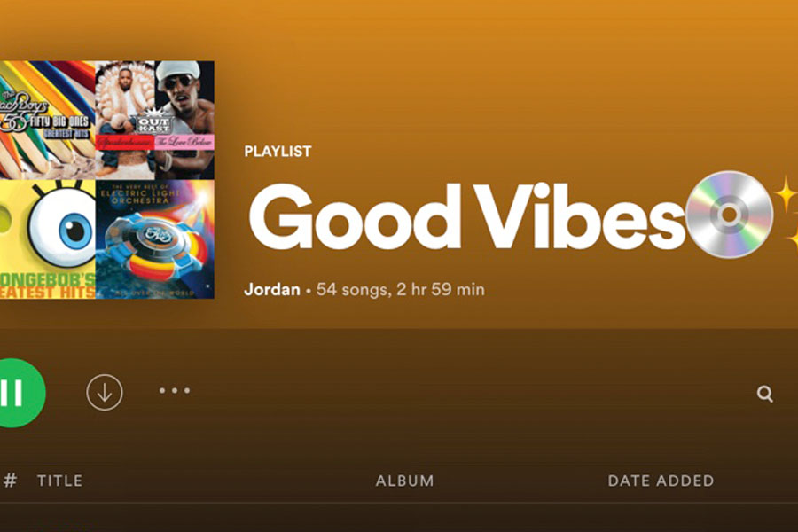
Task: Click the Beach Boys album cover tile
Action: click(47, 121)
